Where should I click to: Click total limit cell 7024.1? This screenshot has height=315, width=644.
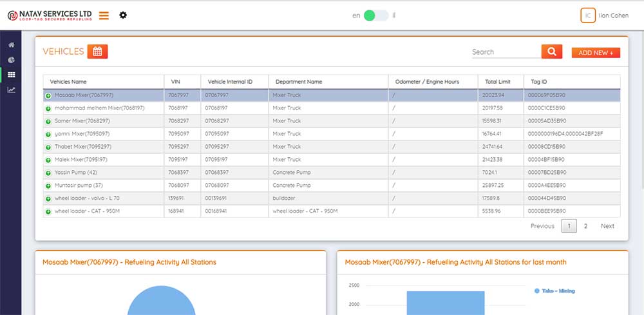point(501,173)
